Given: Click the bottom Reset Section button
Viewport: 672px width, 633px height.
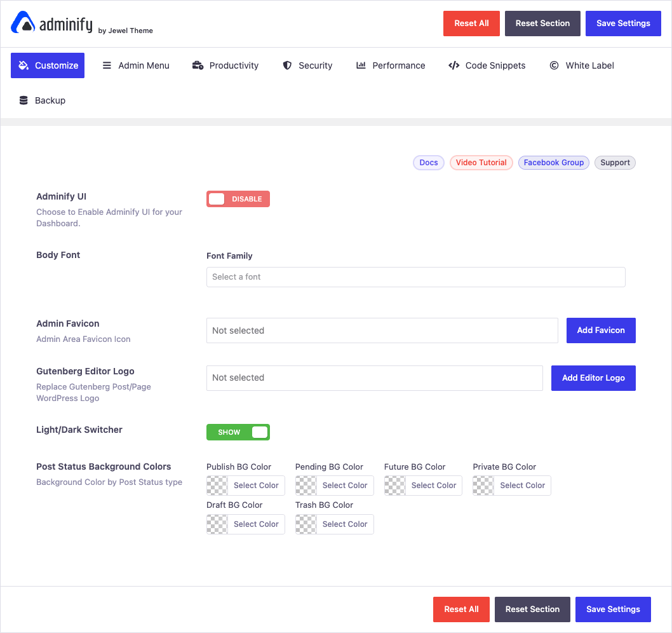Looking at the screenshot, I should (532, 609).
